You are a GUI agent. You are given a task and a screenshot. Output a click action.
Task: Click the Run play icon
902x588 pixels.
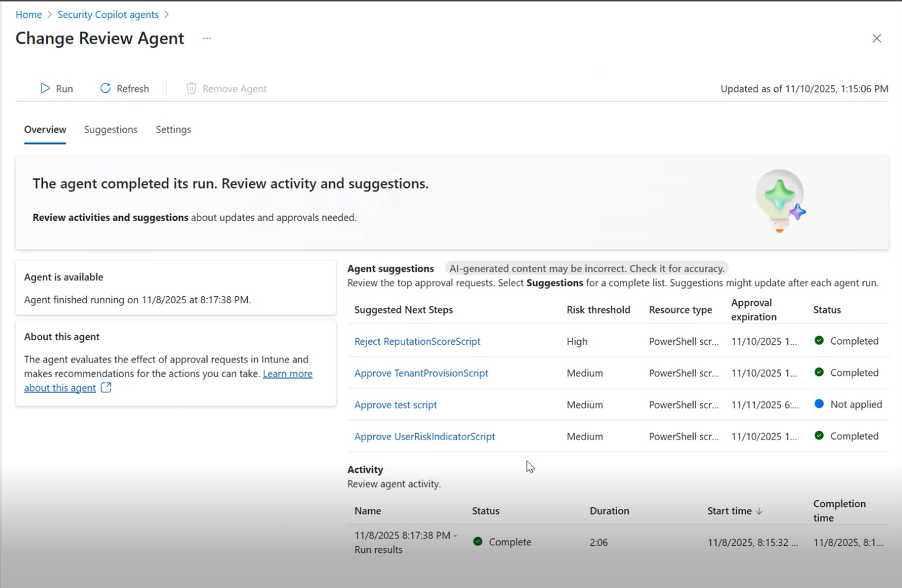point(45,89)
